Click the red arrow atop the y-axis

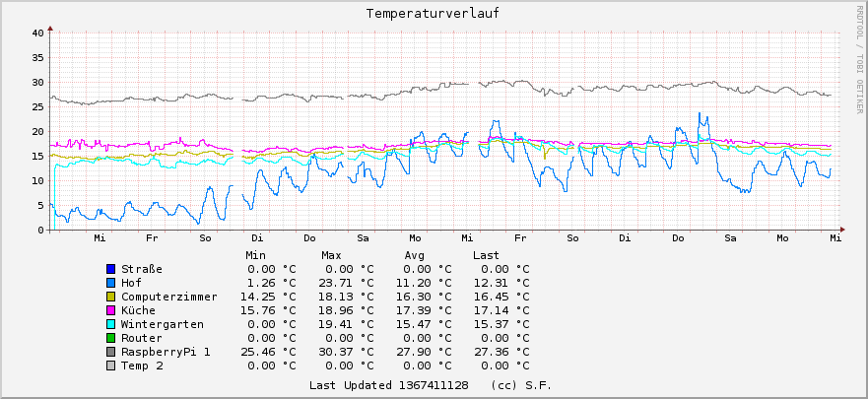tap(50, 28)
